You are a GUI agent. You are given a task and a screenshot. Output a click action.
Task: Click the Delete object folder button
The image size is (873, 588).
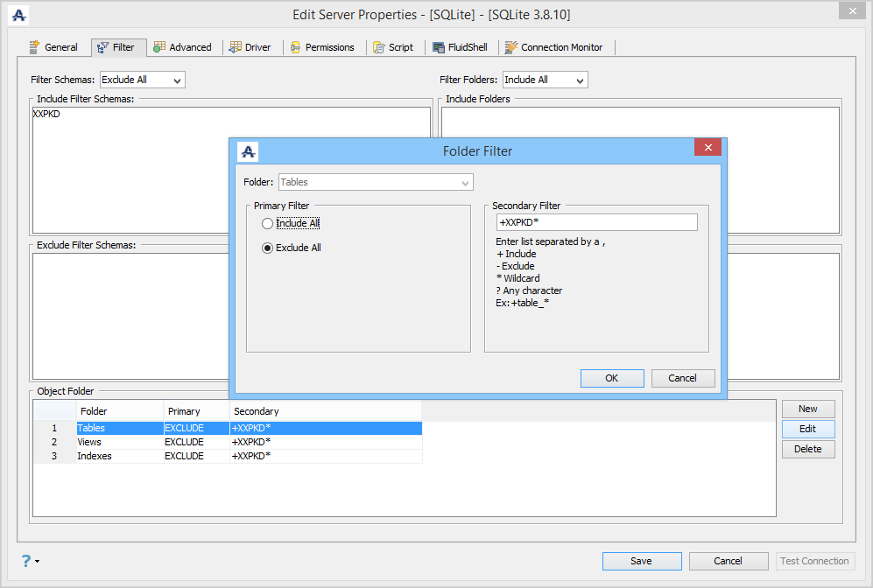808,449
